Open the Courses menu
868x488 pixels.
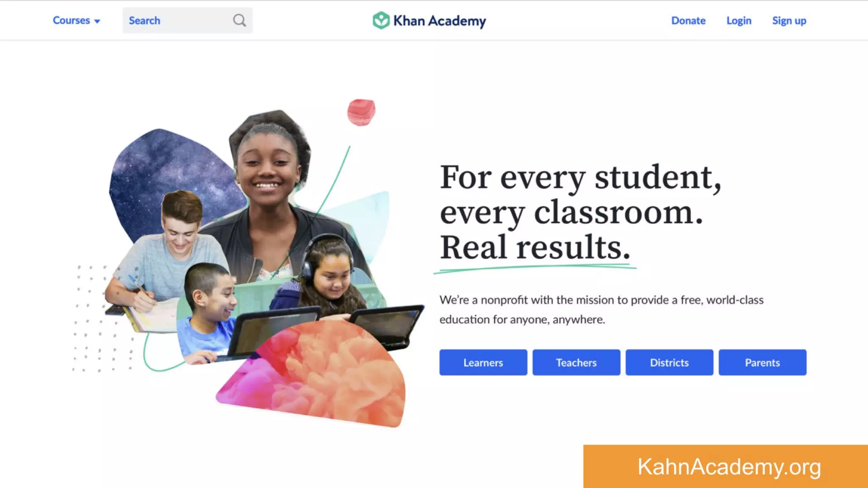click(76, 20)
